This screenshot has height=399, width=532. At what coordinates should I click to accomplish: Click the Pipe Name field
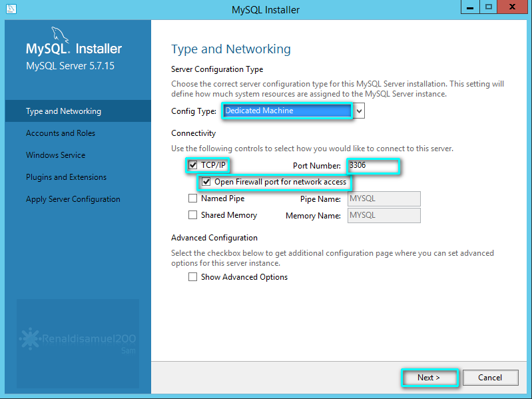(384, 199)
